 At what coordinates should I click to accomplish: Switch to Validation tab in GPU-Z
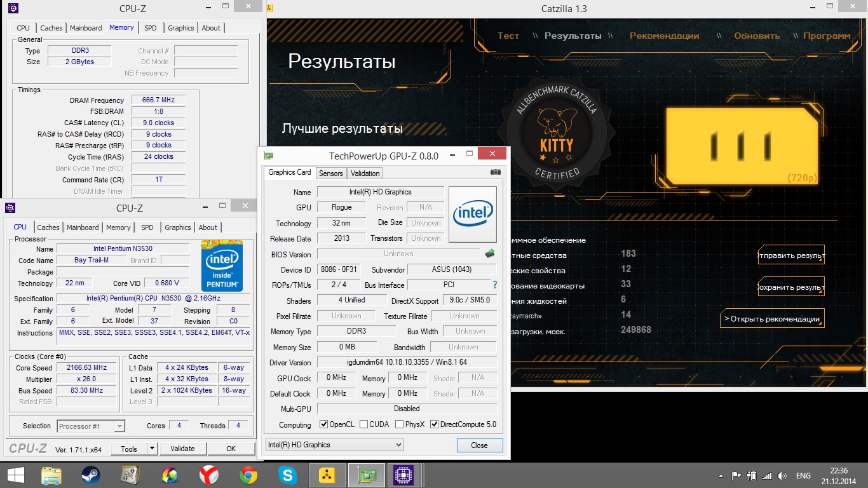click(365, 173)
